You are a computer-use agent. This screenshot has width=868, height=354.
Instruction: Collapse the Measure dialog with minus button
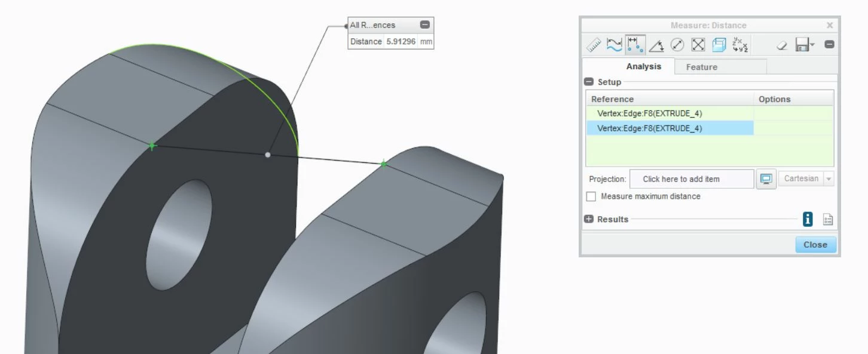coord(829,45)
